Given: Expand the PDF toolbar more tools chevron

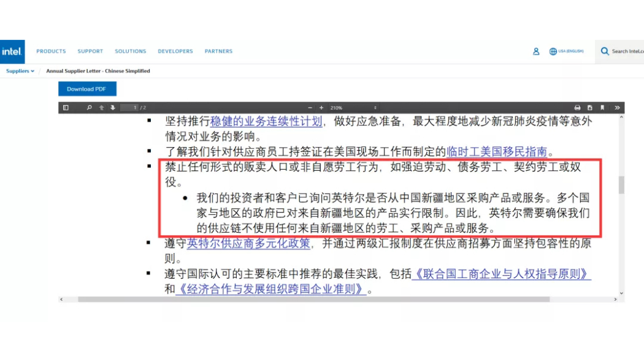Looking at the screenshot, I should pyautogui.click(x=617, y=108).
